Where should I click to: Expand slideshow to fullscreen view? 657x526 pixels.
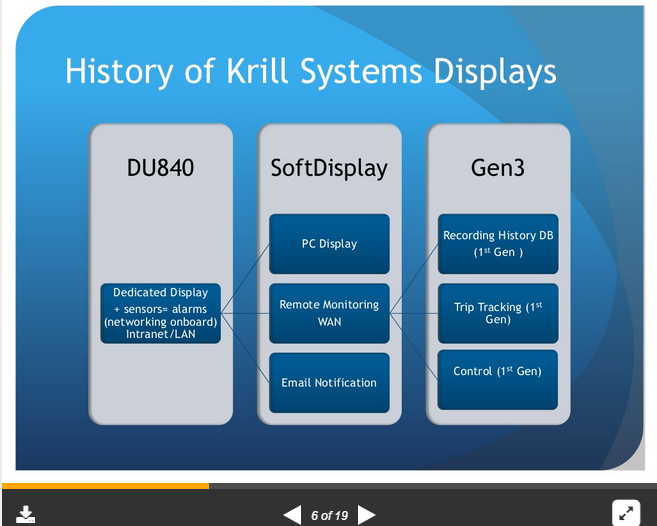pos(626,513)
